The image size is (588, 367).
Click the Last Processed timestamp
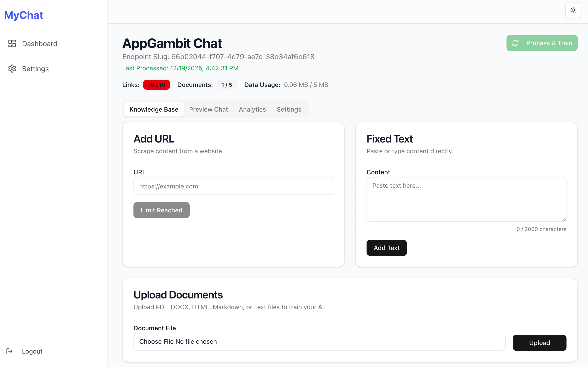pyautogui.click(x=180, y=68)
